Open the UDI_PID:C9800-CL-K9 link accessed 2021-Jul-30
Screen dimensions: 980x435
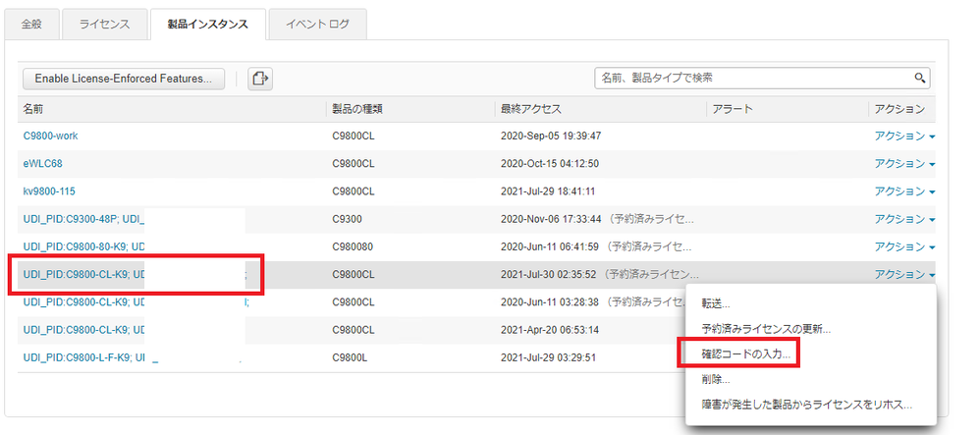click(83, 274)
